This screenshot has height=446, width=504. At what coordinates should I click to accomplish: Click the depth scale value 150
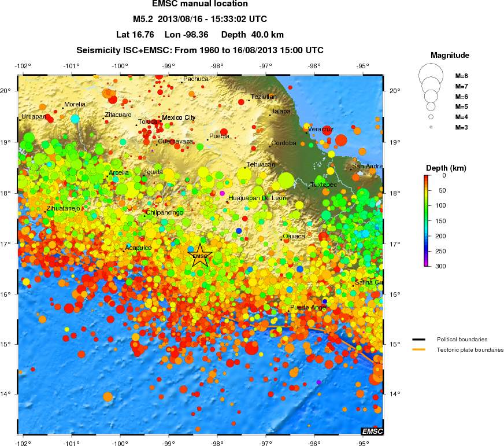[x=440, y=221]
